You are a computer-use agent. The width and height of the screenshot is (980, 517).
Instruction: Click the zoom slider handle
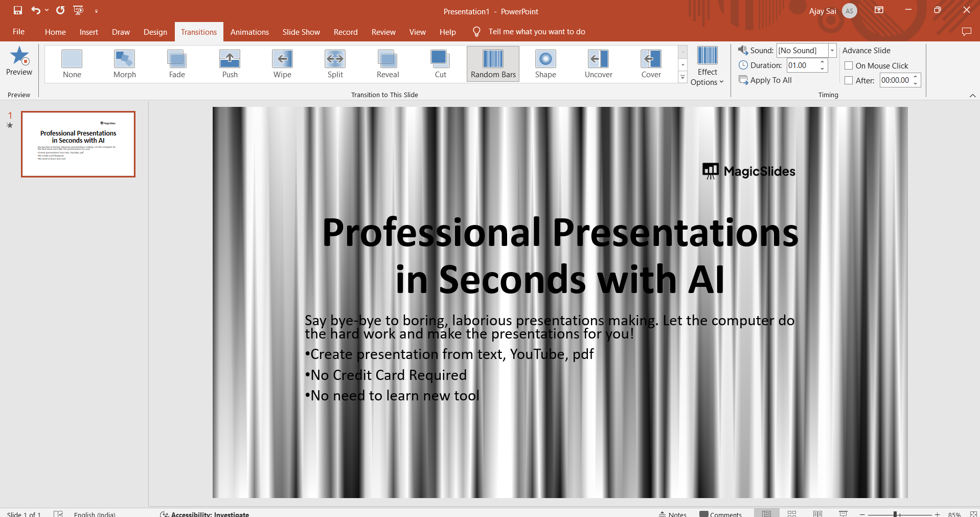point(895,514)
